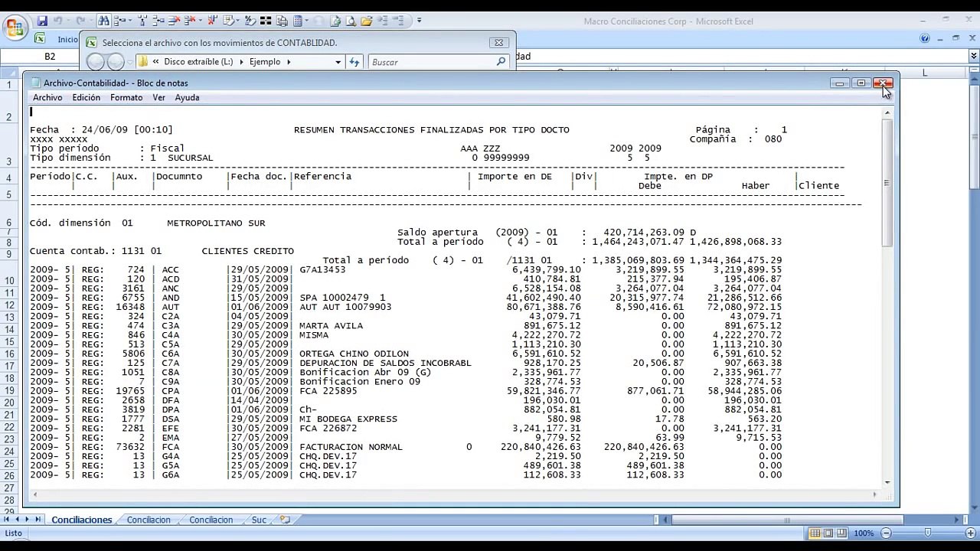Click Notepad horizontal scroll right arrow
This screenshot has height=551, width=980.
click(x=875, y=494)
